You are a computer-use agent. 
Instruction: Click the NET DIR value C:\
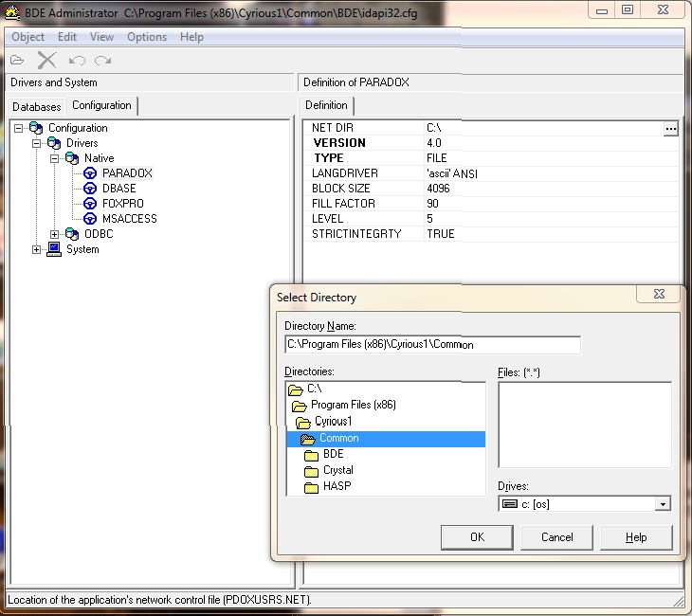click(x=434, y=128)
